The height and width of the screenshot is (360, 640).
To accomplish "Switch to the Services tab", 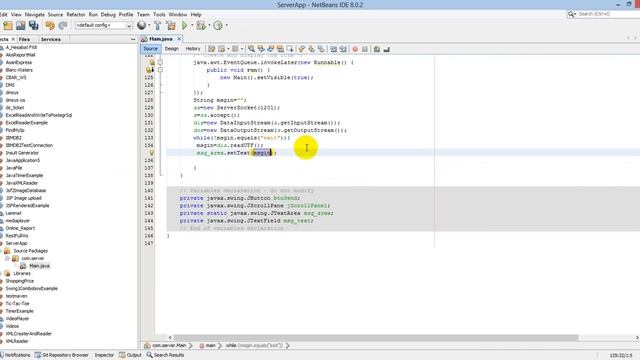I will click(51, 39).
